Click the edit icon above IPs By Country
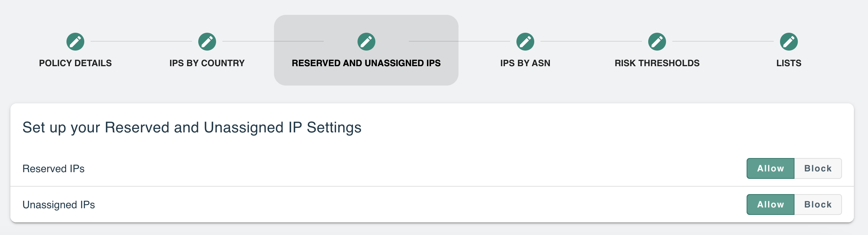Image resolution: width=868 pixels, height=235 pixels. pyautogui.click(x=207, y=41)
